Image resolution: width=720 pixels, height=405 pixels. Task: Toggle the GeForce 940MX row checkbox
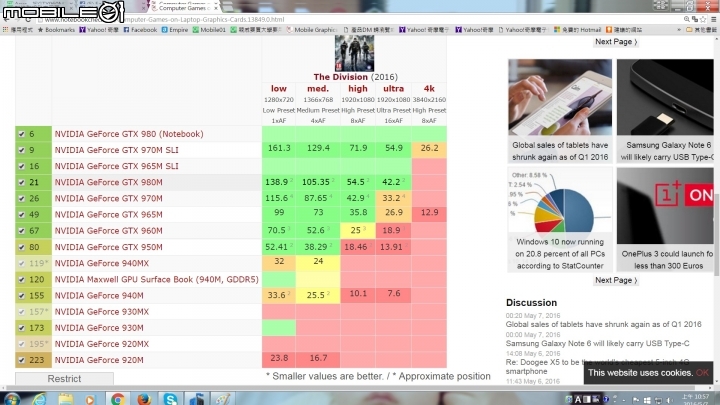coord(22,263)
